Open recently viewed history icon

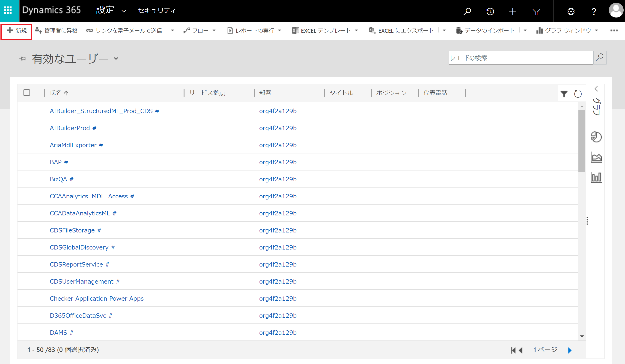[x=490, y=11]
